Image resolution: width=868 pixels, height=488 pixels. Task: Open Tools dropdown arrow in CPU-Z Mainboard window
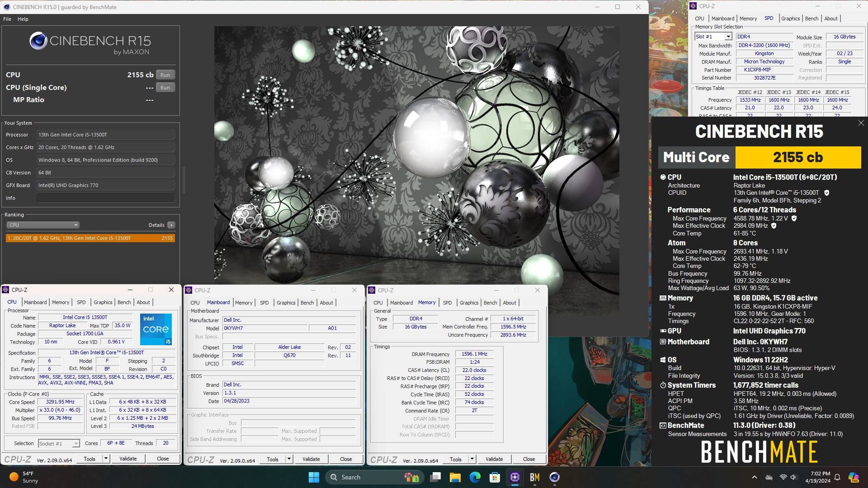coord(289,459)
